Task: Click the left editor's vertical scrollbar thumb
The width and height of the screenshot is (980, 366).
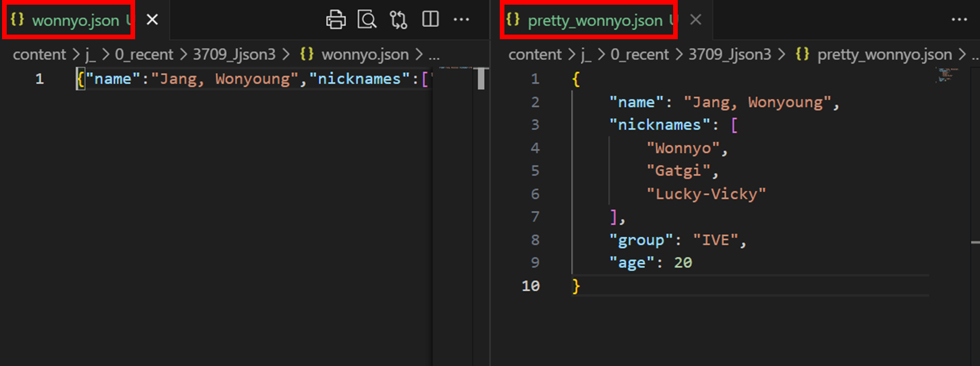Action: click(481, 79)
